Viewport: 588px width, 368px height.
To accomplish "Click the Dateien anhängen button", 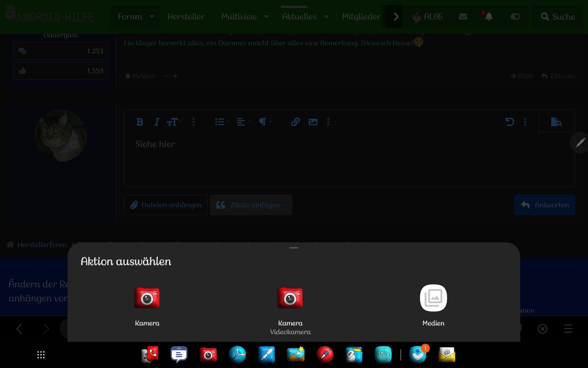I will 166,205.
